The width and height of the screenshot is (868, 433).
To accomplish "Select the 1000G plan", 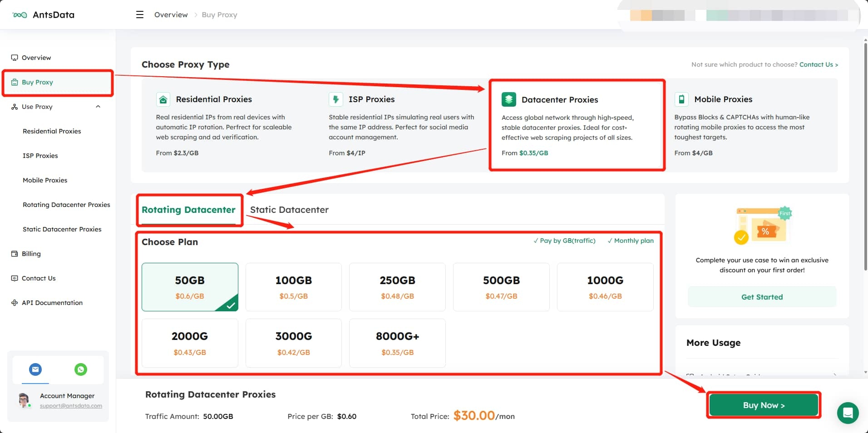I will (x=605, y=287).
